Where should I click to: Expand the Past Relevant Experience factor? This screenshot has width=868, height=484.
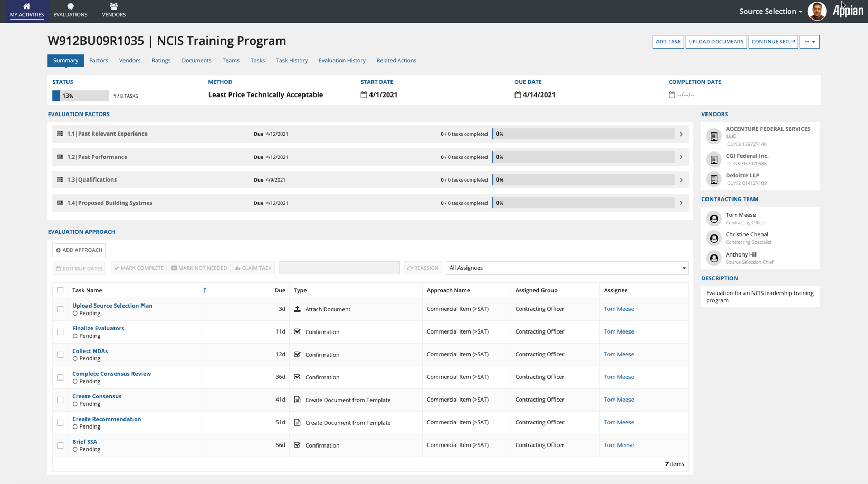tap(681, 134)
